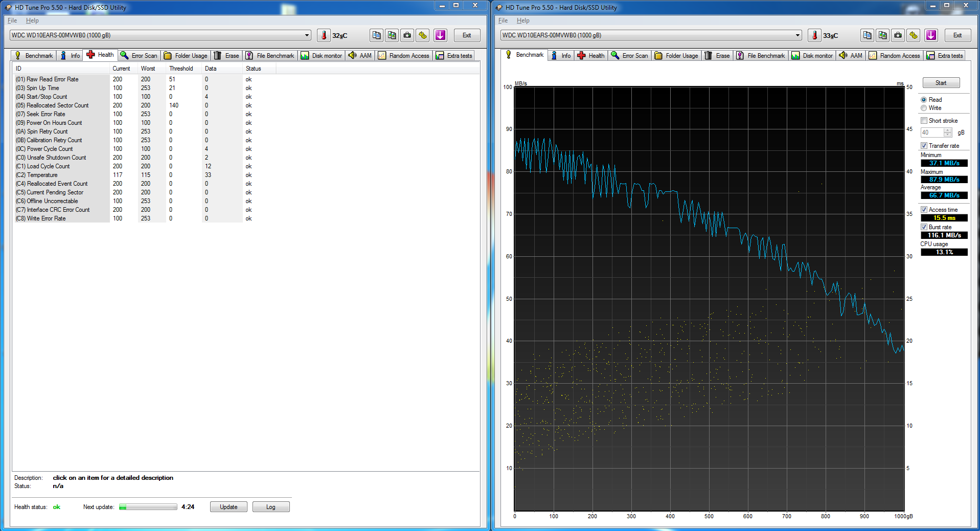Click the short stroke gB input field

pos(932,132)
